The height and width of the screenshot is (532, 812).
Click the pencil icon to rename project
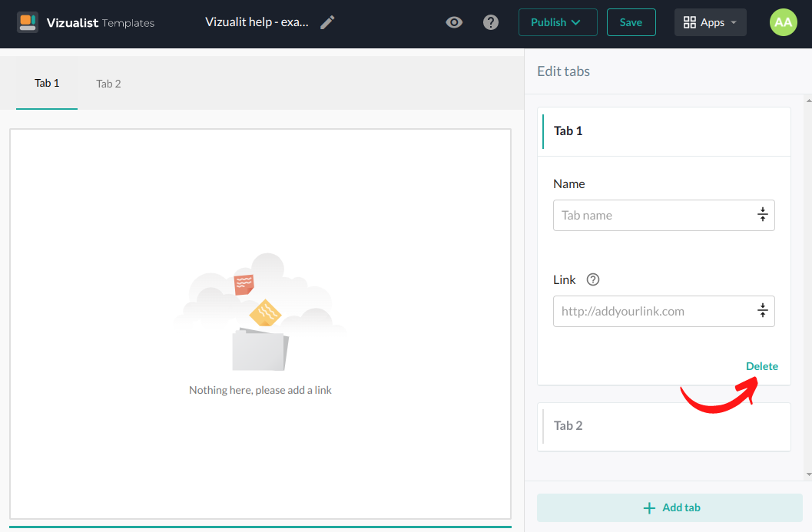327,22
